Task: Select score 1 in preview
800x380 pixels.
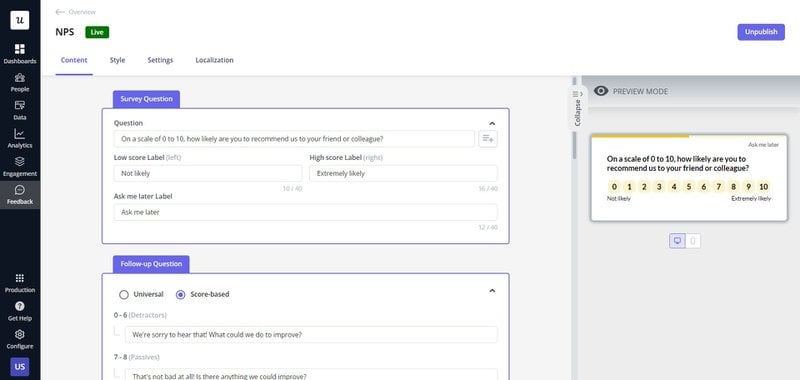Action: 629,187
